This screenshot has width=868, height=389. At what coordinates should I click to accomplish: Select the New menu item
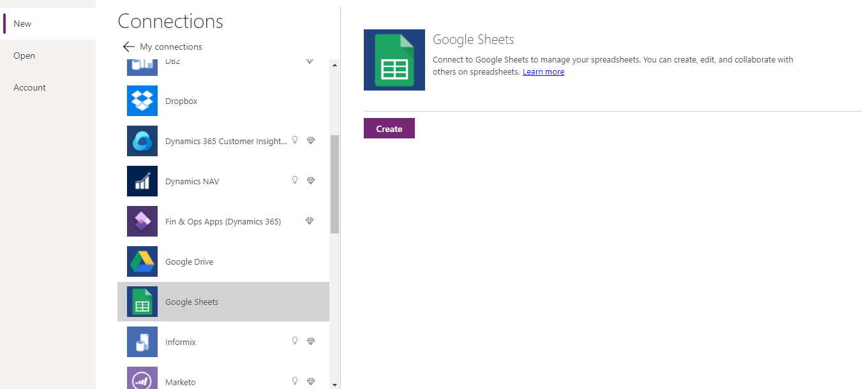point(48,24)
